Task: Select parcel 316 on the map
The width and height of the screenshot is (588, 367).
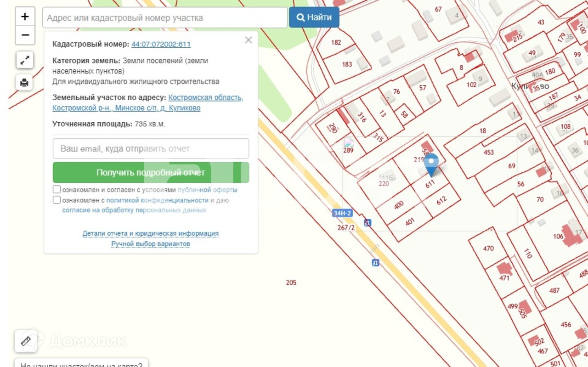Action: point(362,118)
